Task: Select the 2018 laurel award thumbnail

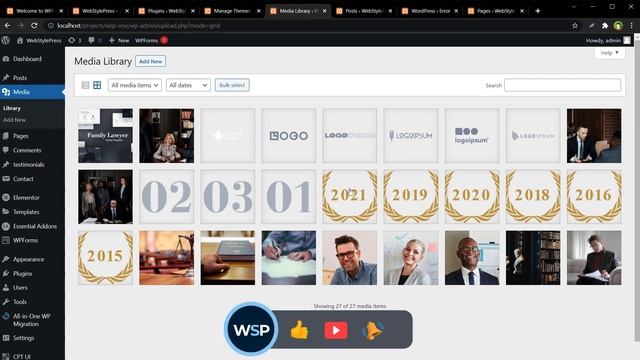Action: (x=533, y=197)
